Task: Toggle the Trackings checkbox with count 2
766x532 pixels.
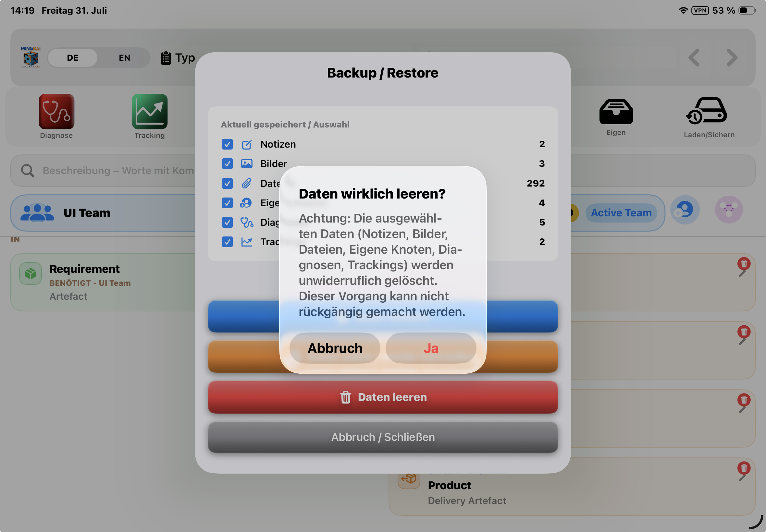Action: [227, 242]
